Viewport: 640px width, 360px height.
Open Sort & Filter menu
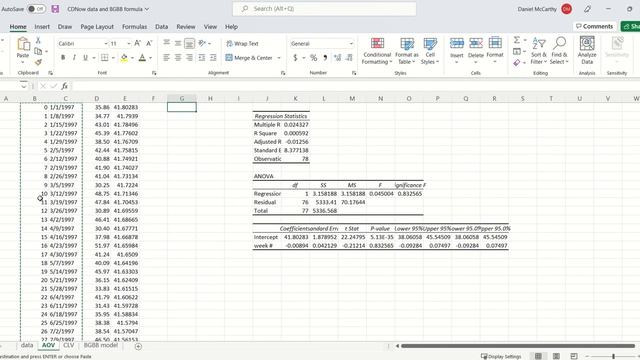click(539, 51)
